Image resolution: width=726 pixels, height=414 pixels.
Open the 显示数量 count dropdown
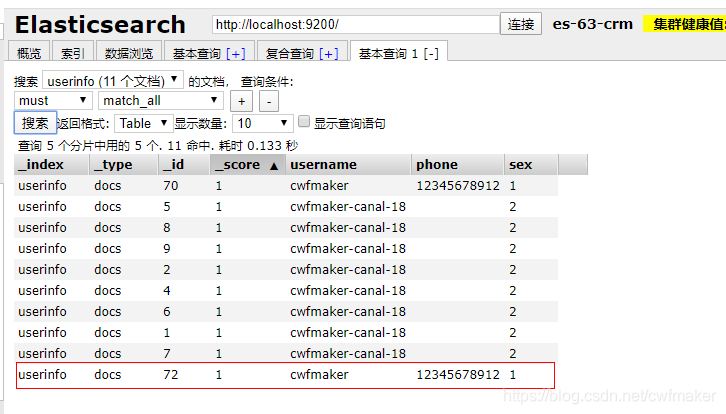pos(263,123)
